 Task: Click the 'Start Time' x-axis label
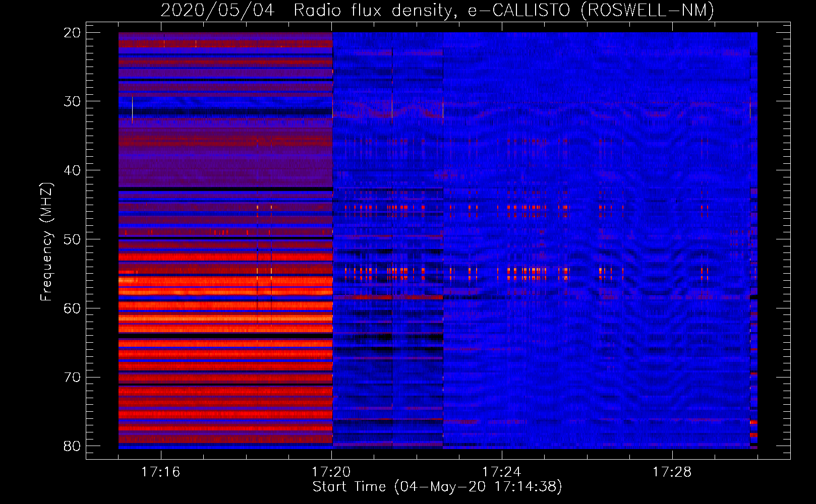click(437, 487)
